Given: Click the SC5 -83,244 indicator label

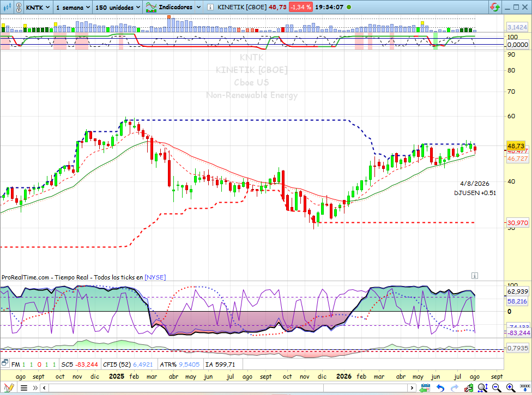Looking at the screenshot, I should click(x=80, y=364).
